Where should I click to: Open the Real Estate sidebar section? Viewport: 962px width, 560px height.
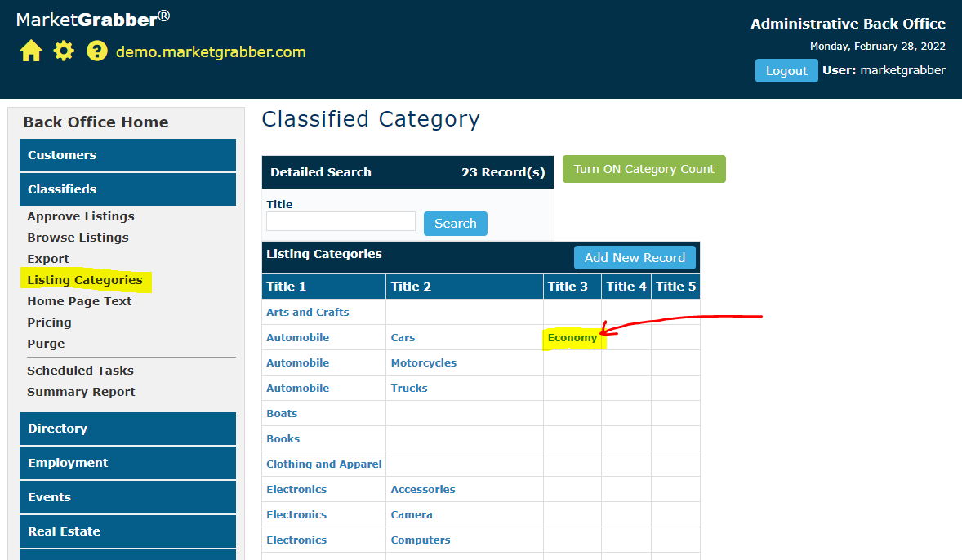(x=127, y=531)
